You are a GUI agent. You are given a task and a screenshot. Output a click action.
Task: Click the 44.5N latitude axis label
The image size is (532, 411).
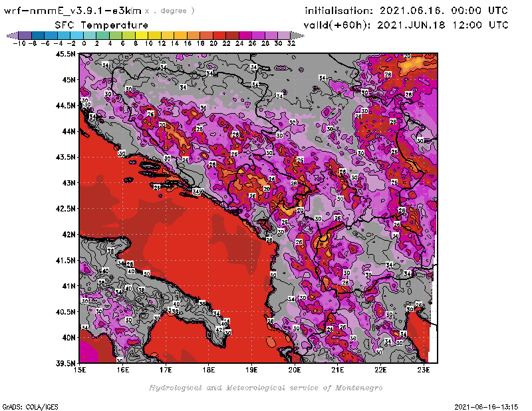pos(65,106)
